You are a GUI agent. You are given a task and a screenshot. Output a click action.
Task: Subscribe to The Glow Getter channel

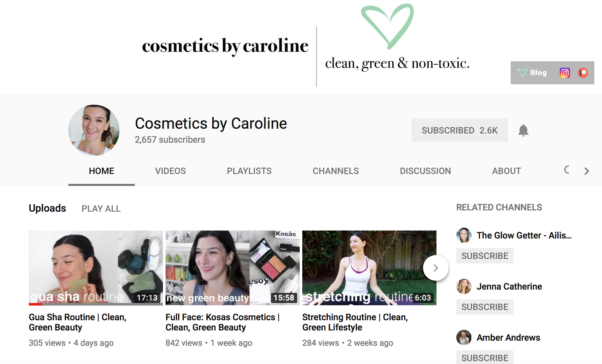(484, 256)
